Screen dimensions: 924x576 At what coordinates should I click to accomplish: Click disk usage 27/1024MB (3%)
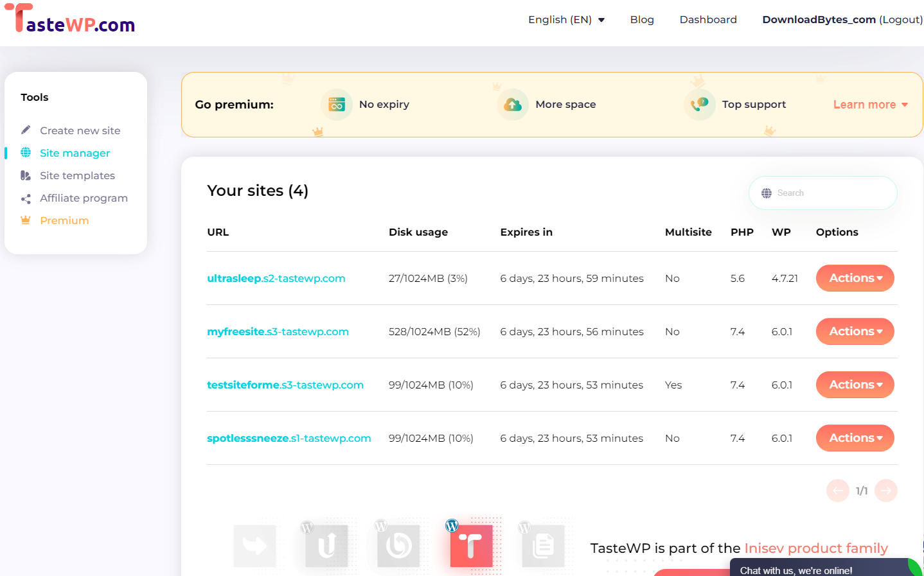pos(428,278)
